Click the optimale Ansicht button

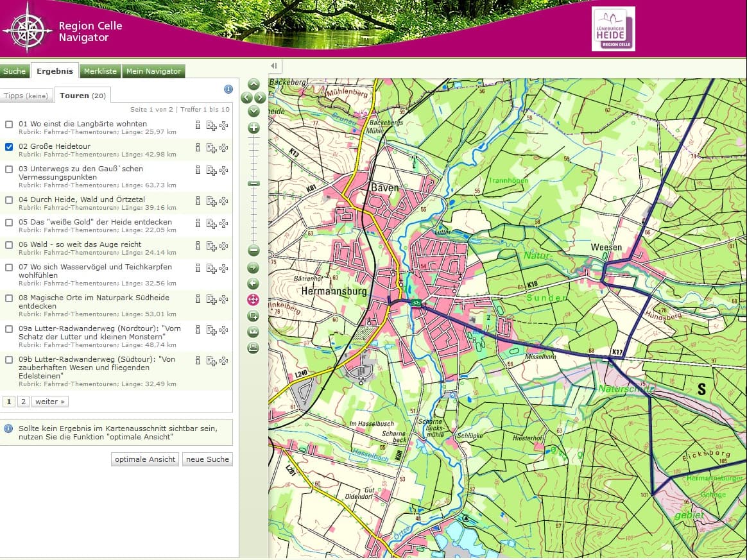coord(144,459)
